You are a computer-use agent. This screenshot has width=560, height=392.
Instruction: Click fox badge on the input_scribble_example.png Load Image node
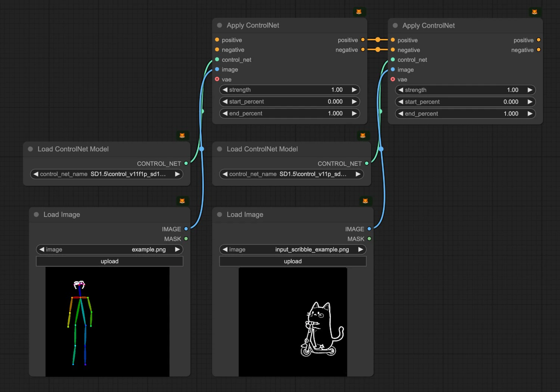pyautogui.click(x=365, y=201)
